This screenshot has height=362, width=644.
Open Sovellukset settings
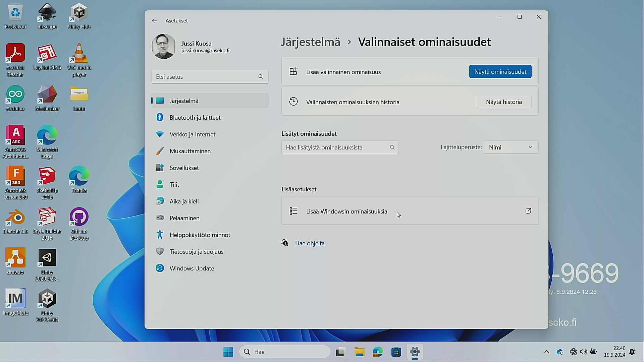[x=210, y=168]
